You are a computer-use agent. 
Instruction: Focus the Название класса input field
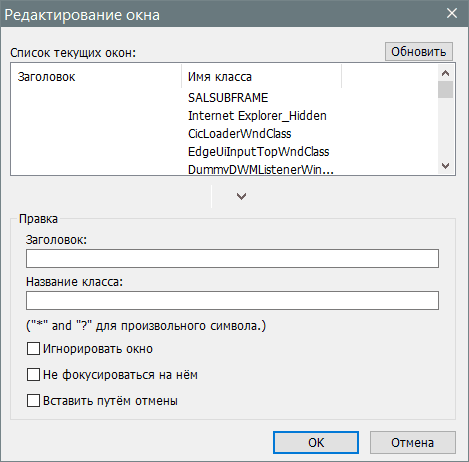coord(232,300)
